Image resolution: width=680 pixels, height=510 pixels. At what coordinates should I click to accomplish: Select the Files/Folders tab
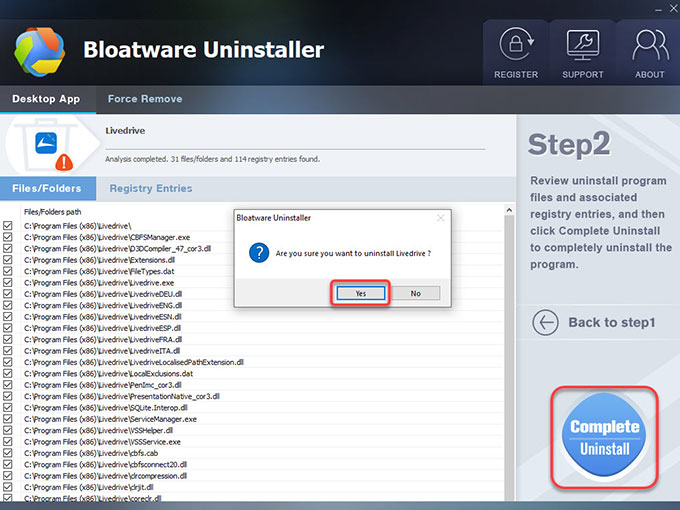point(47,188)
